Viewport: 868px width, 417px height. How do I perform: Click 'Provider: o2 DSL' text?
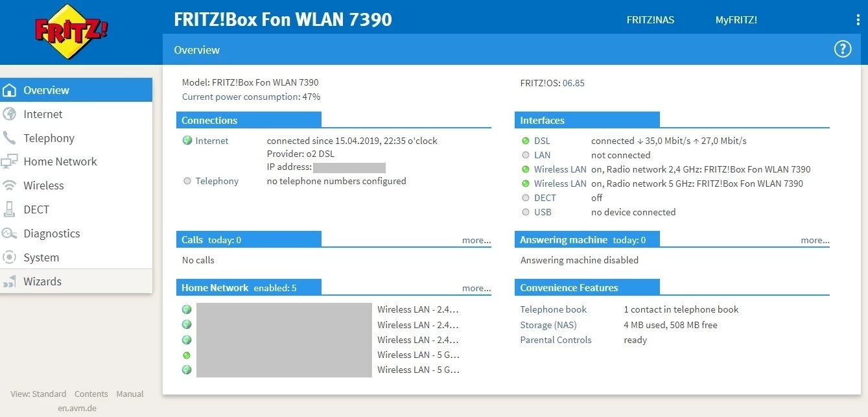tap(301, 154)
